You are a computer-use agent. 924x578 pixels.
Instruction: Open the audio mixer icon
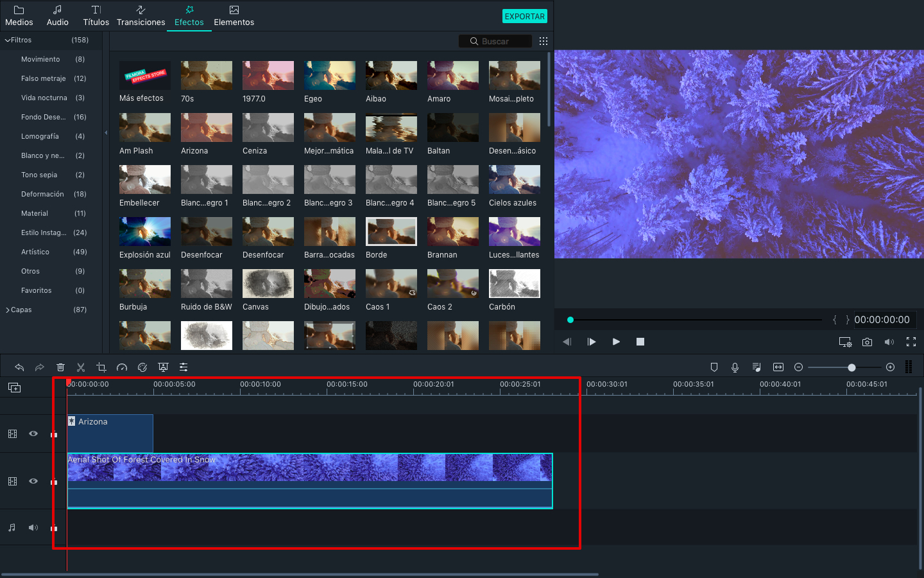(757, 367)
